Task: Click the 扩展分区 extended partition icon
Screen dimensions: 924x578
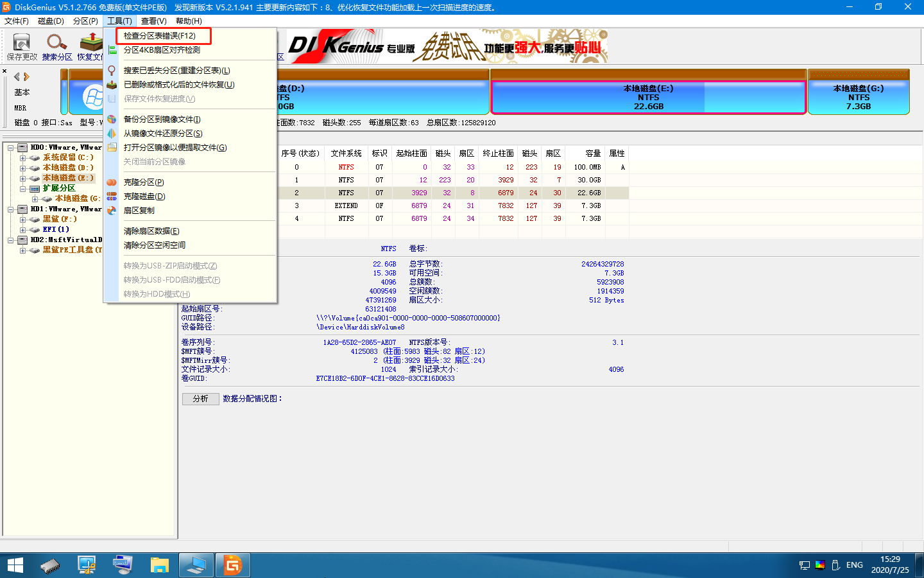Action: (x=35, y=189)
